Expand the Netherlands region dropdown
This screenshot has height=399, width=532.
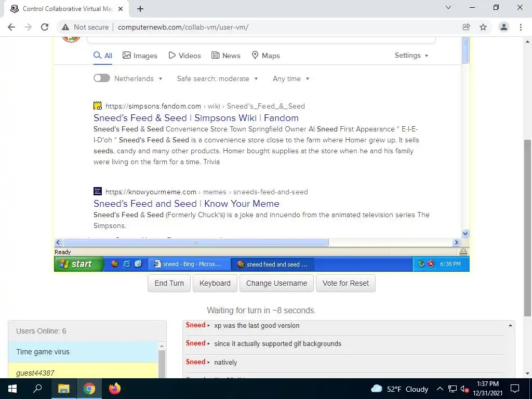[x=138, y=79]
